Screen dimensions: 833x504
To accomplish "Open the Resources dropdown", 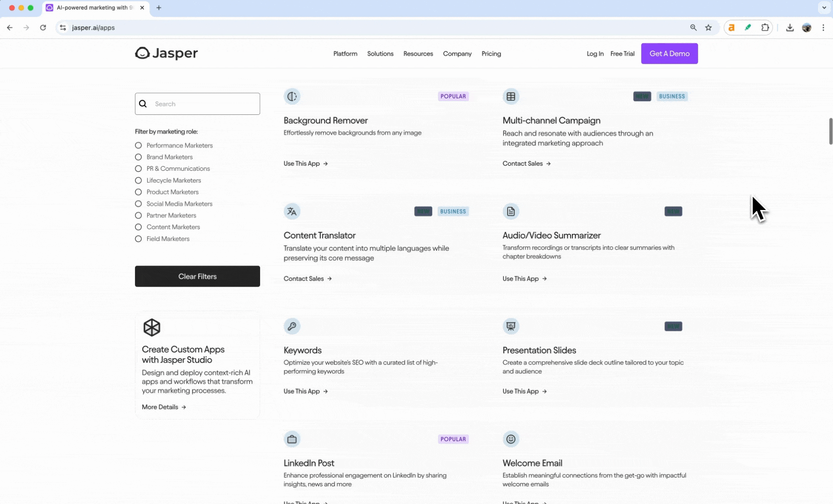I will 418,54.
